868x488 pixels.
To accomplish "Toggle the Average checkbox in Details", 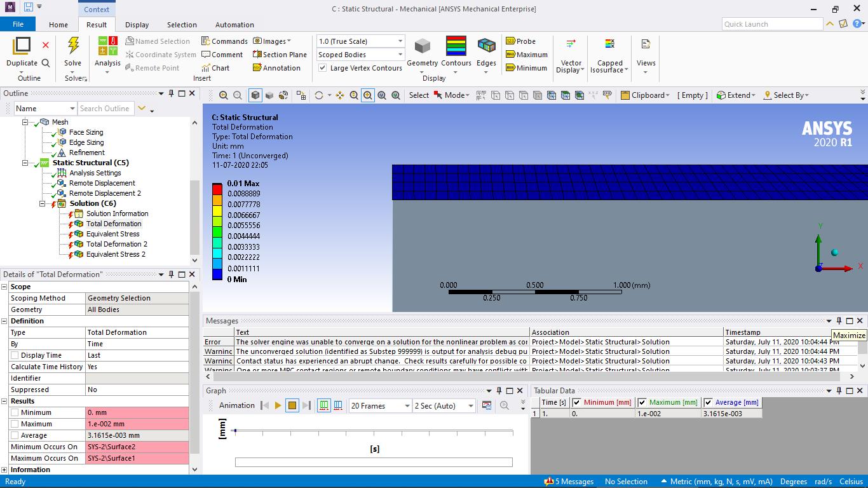I will coord(15,435).
